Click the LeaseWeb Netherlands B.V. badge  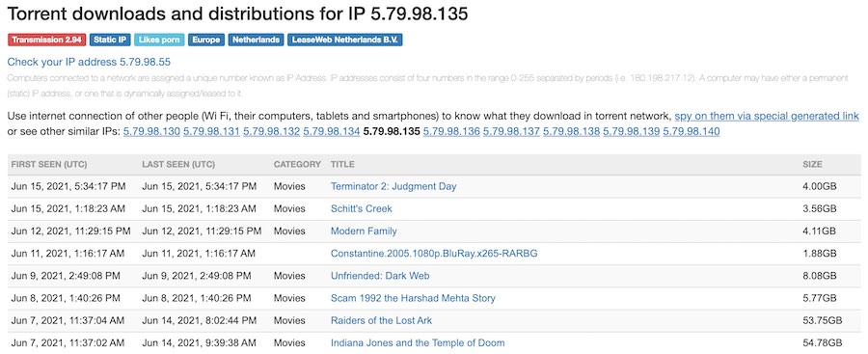coord(345,40)
